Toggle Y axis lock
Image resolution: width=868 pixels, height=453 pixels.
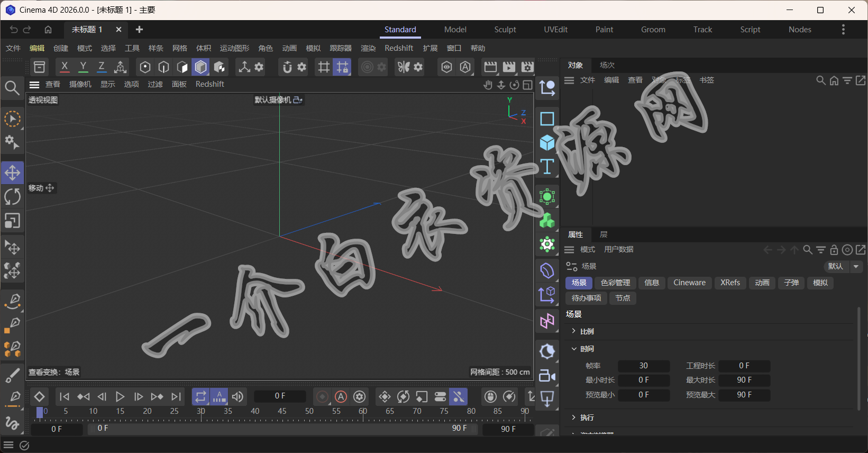pyautogui.click(x=83, y=67)
